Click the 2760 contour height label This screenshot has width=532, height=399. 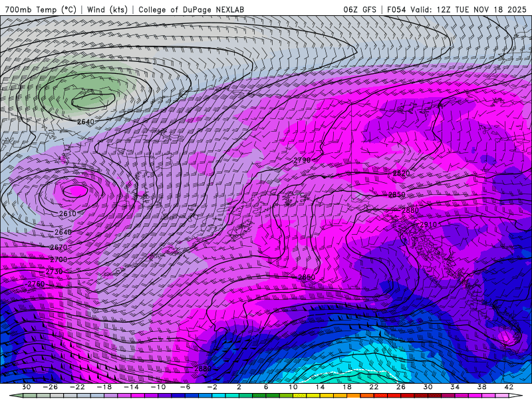[36, 284]
